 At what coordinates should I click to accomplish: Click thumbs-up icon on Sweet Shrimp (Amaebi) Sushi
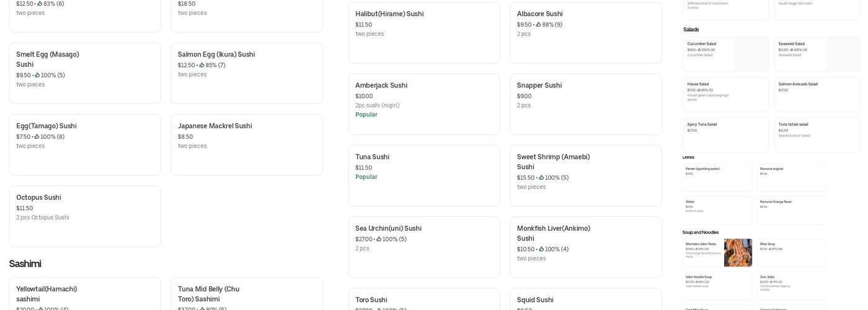[542, 178]
